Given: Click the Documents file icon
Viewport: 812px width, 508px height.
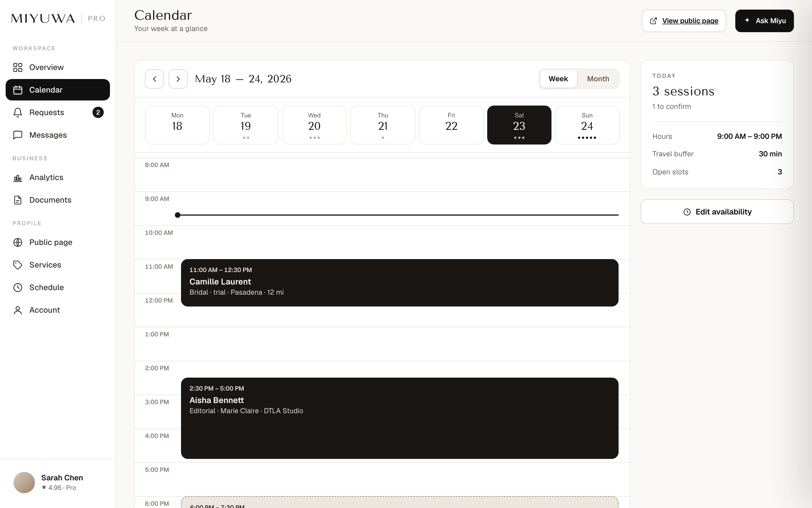Looking at the screenshot, I should coord(17,200).
